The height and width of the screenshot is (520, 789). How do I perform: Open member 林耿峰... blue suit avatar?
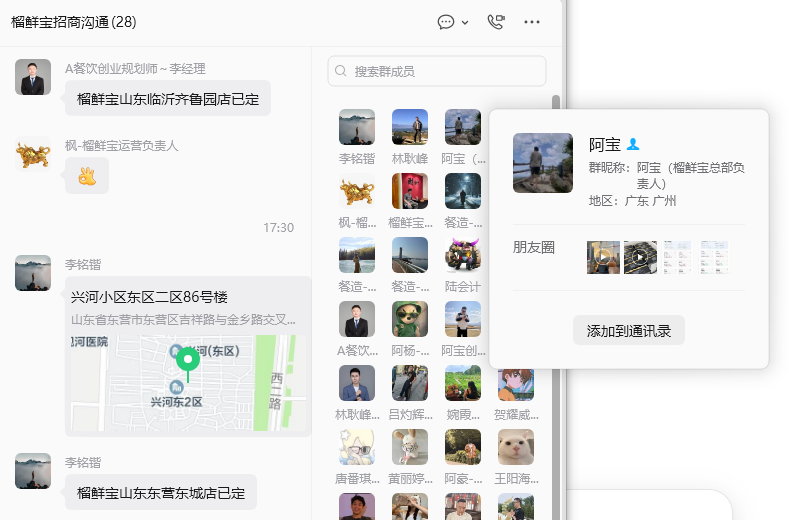[357, 383]
